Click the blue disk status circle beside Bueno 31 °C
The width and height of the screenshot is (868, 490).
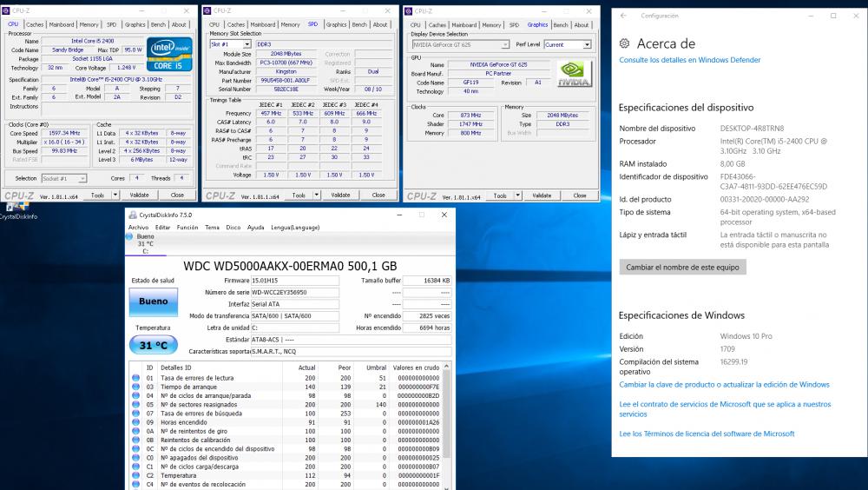coord(129,236)
